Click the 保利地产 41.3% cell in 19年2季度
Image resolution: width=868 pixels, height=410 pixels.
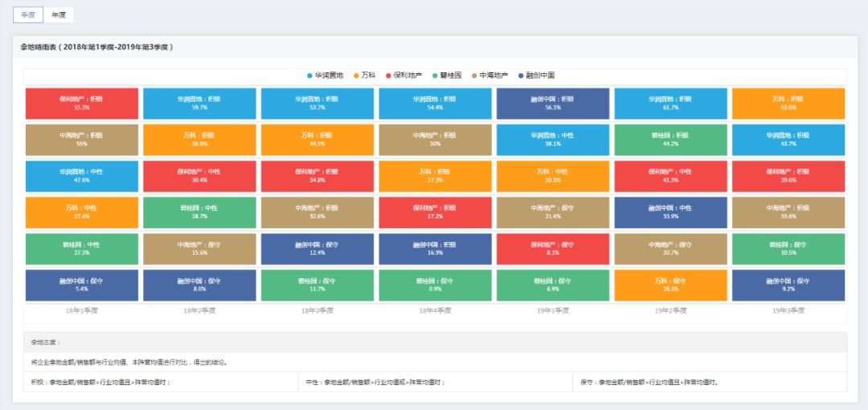click(671, 176)
